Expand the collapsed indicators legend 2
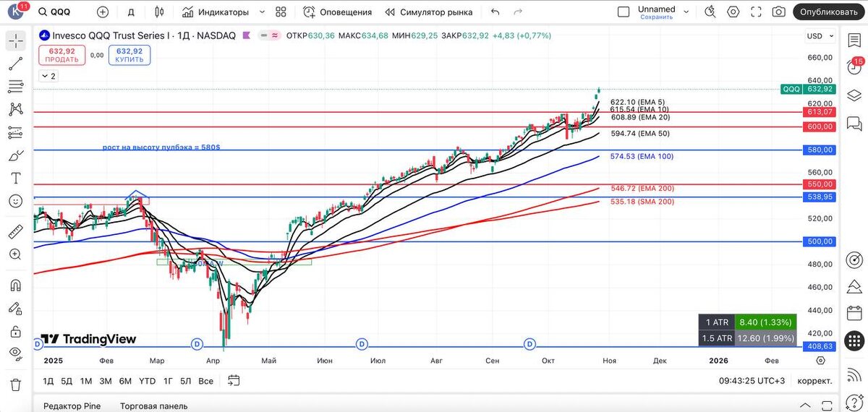Image resolution: width=868 pixels, height=412 pixels. pyautogui.click(x=48, y=76)
